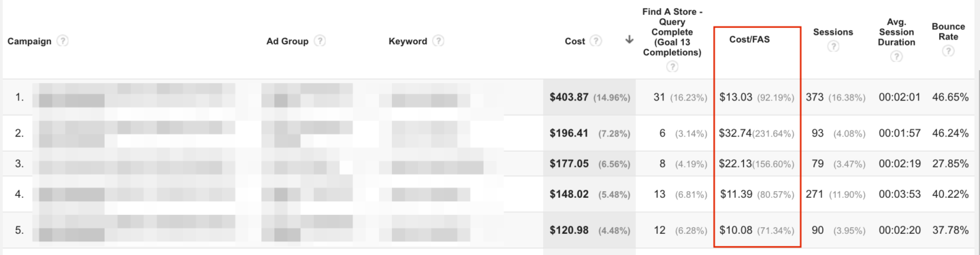Open help icon beside Campaign header
Viewport: 980px width, 255px height.
click(63, 41)
